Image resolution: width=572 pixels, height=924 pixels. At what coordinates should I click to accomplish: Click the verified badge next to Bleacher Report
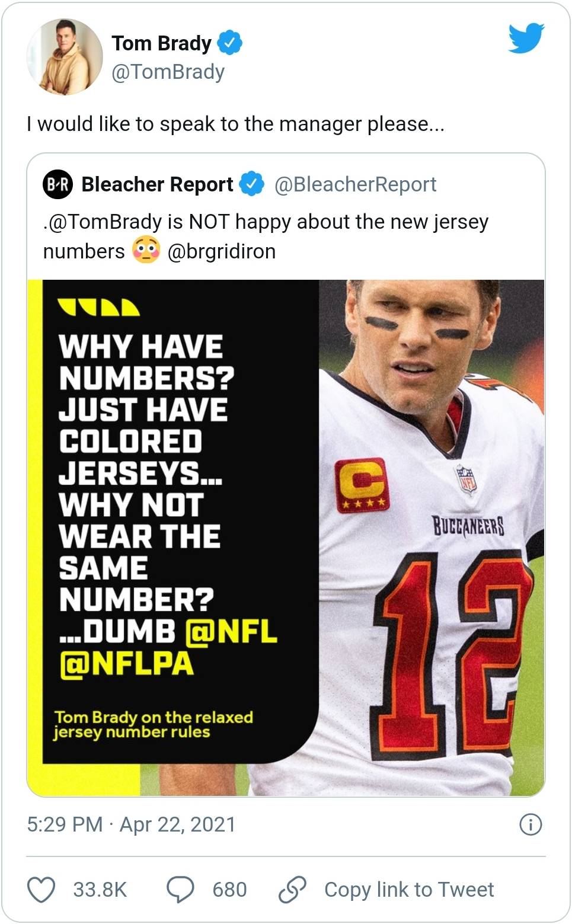point(251,184)
